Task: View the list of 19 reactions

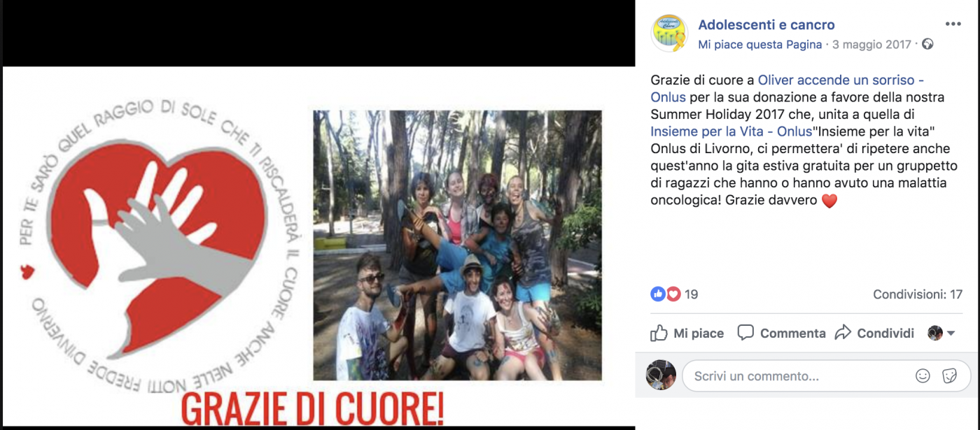Action: pos(691,294)
